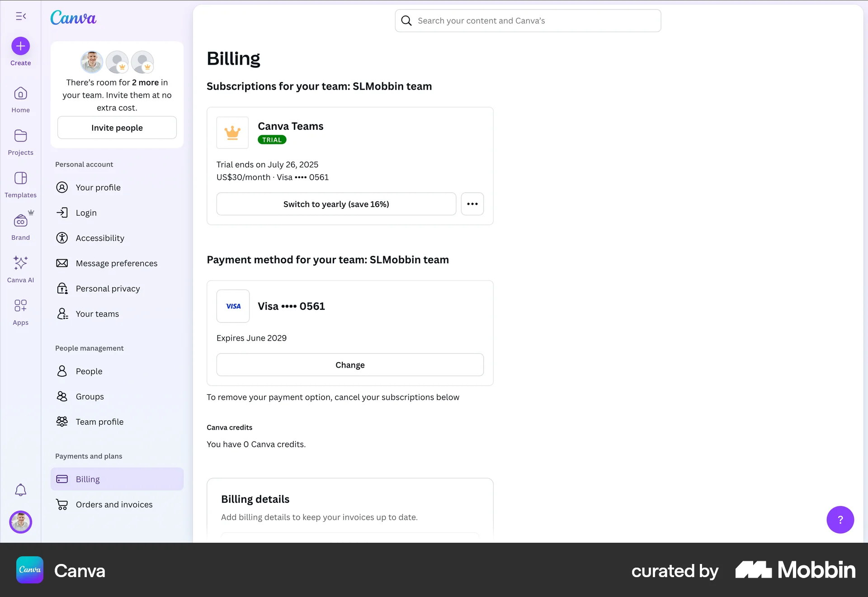Select Orders and invoices
This screenshot has height=597, width=868.
tap(114, 504)
